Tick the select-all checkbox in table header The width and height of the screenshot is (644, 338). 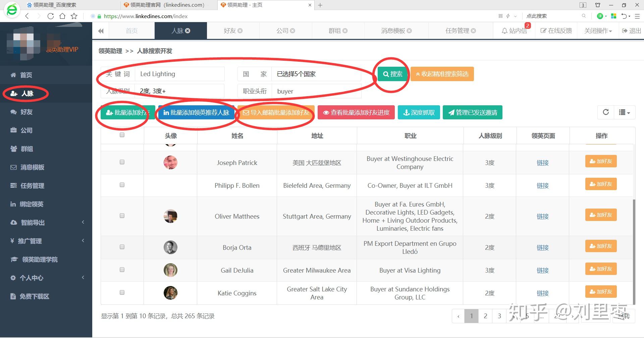point(122,135)
